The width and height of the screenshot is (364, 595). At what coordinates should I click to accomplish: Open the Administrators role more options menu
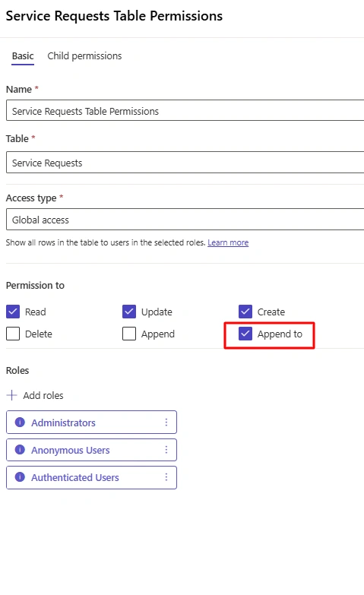click(166, 422)
